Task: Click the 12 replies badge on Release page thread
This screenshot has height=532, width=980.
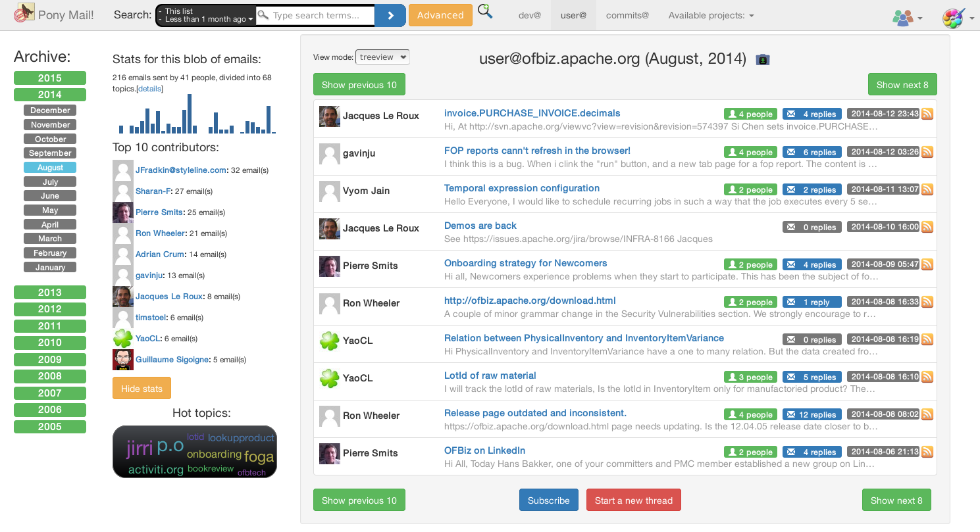Action: point(812,415)
